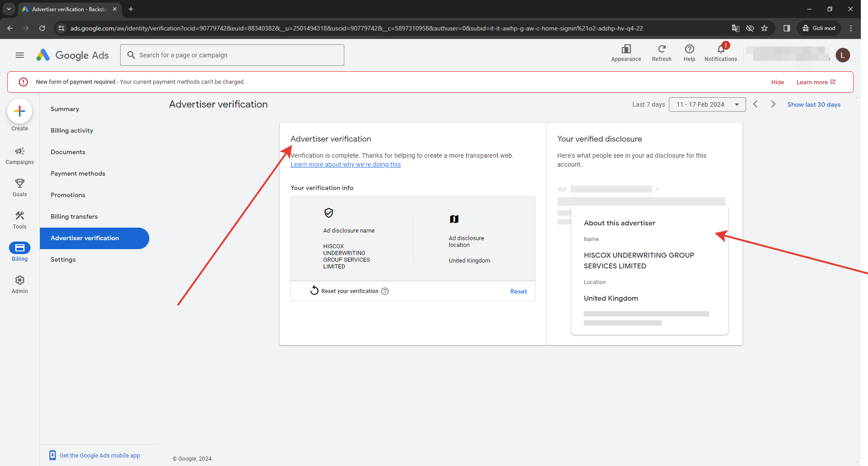This screenshot has width=868, height=466.
Task: Click the Google Ads logo
Action: point(73,55)
